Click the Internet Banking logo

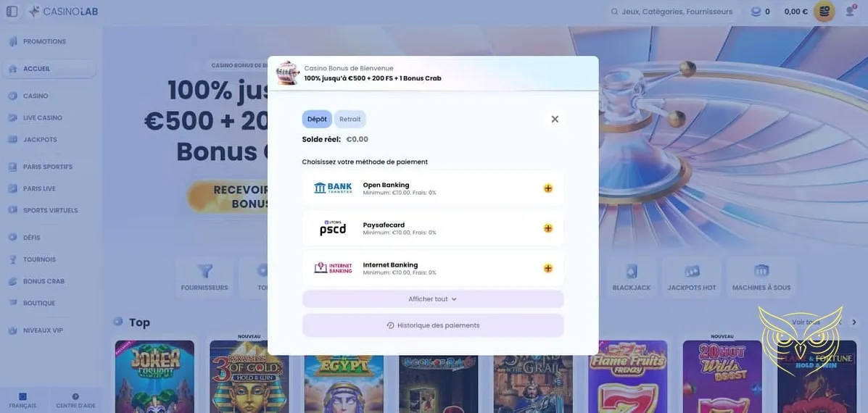[x=333, y=268]
